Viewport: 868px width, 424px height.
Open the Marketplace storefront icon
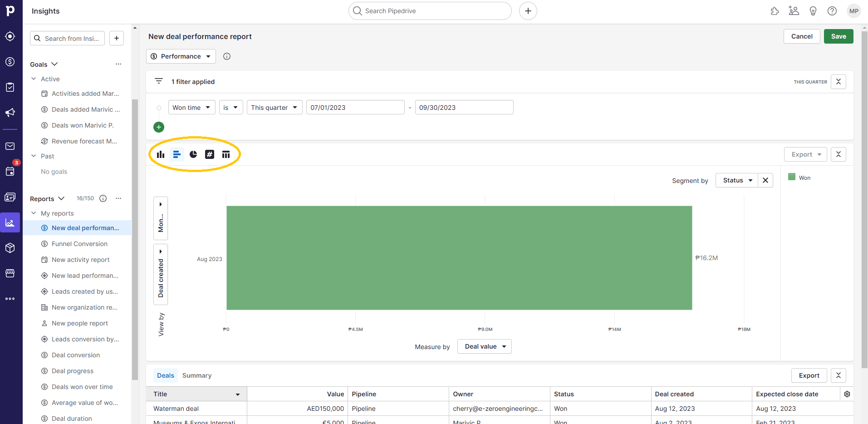tap(10, 273)
